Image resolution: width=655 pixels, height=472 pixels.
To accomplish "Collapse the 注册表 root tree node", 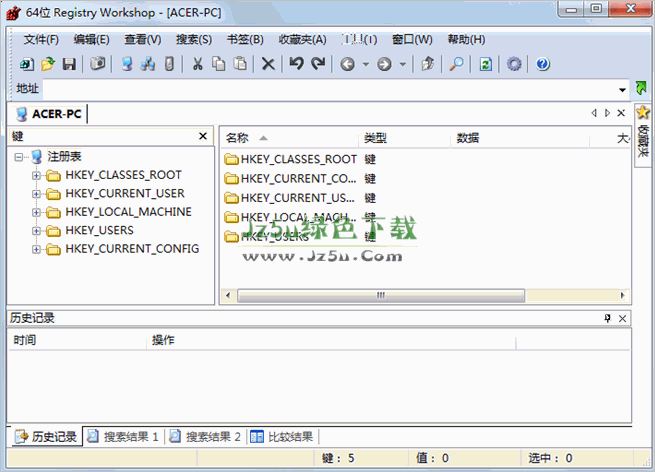I will coord(18,157).
